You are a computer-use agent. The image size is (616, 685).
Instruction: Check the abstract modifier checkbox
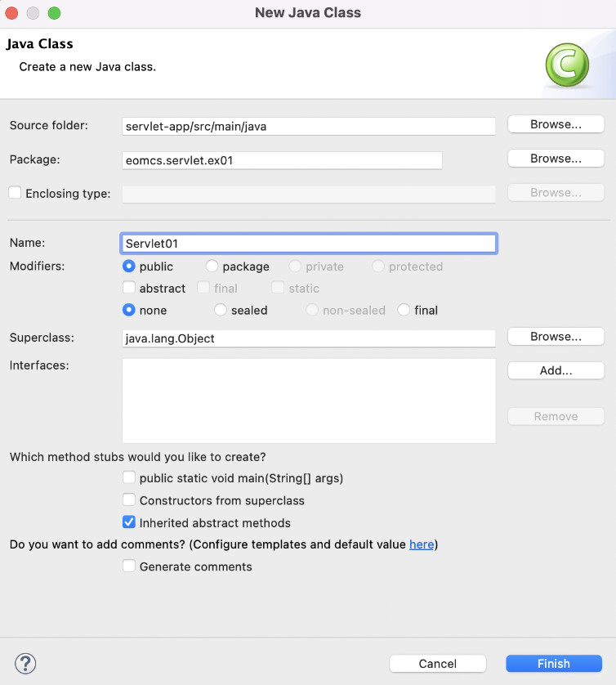pos(129,288)
